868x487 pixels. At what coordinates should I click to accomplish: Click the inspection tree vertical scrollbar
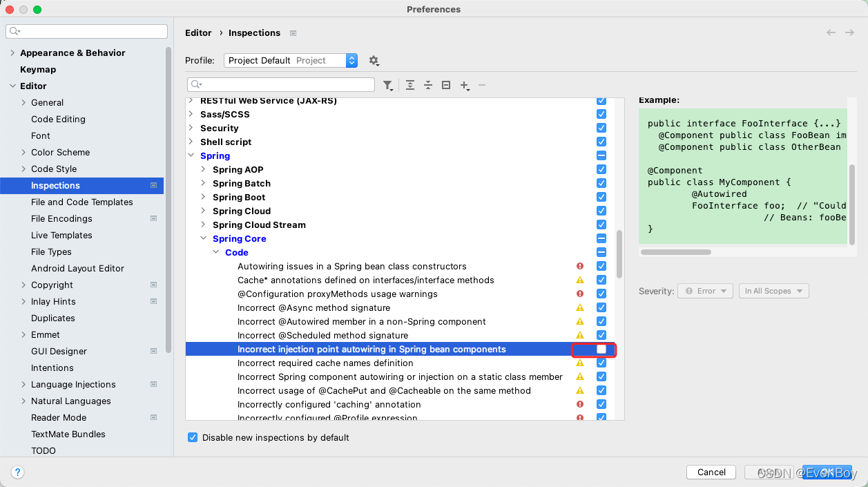619,254
